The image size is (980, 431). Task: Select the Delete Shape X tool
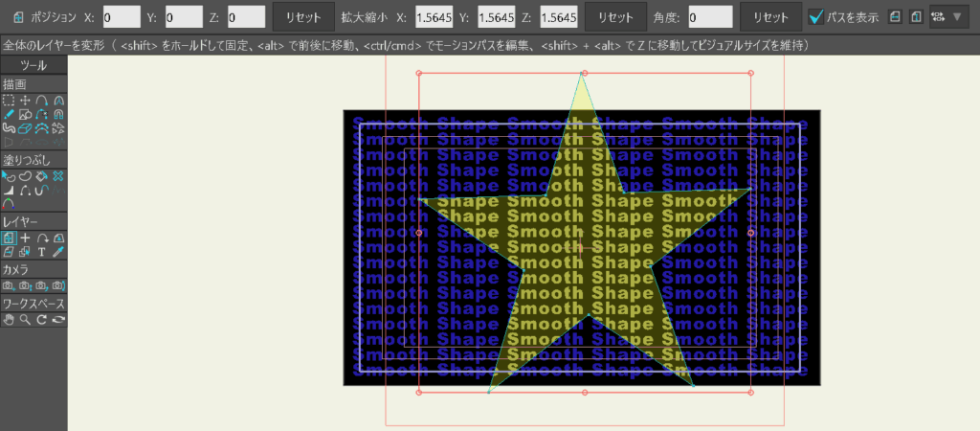coord(57,176)
